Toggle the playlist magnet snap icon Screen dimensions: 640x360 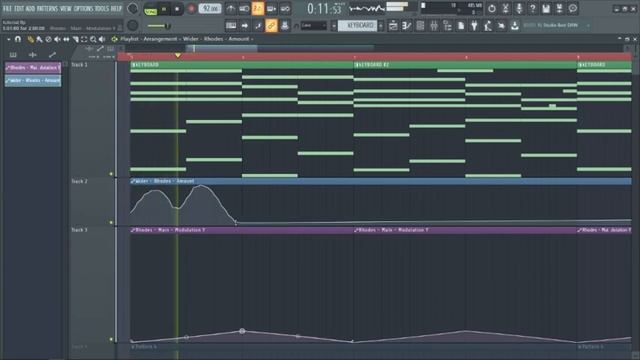18,40
